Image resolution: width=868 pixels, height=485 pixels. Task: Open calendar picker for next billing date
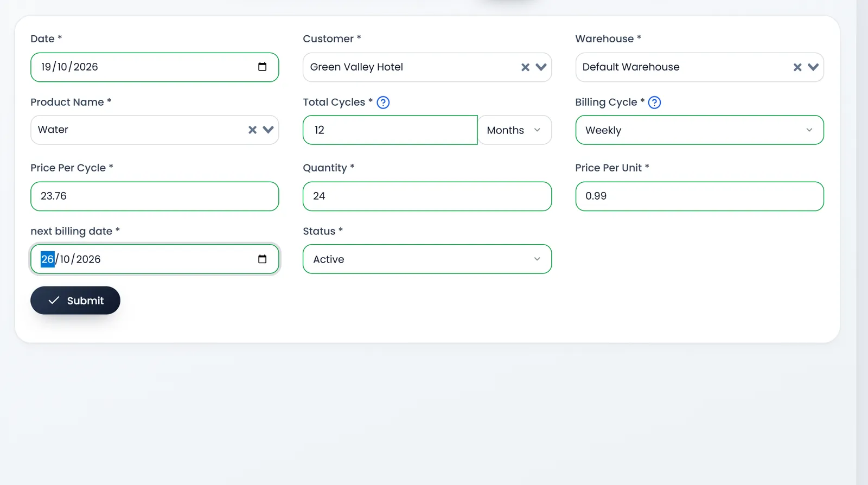[262, 259]
